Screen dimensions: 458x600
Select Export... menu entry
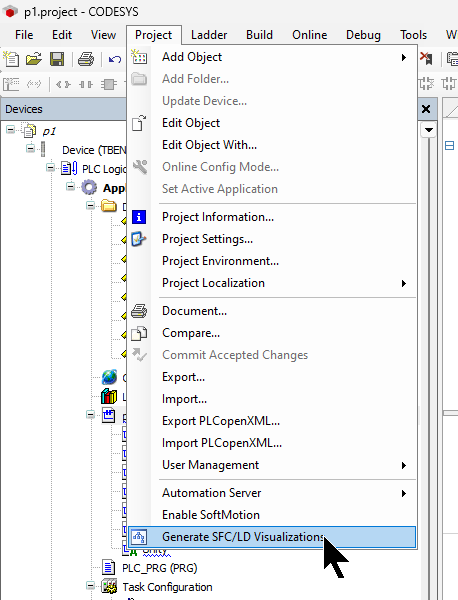coord(272,377)
